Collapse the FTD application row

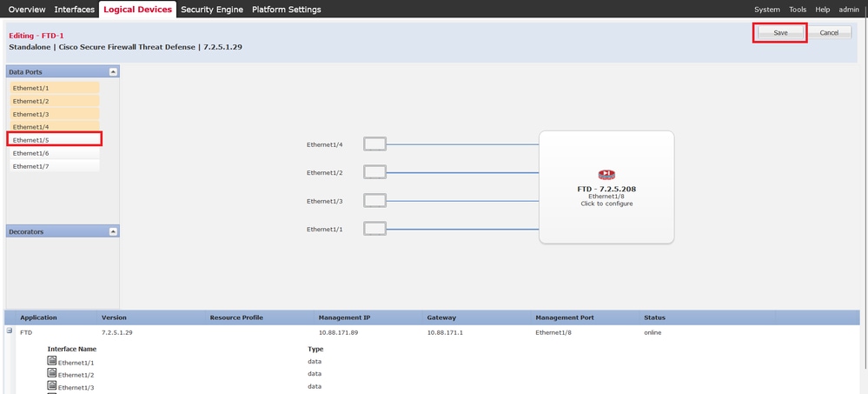pyautogui.click(x=10, y=331)
